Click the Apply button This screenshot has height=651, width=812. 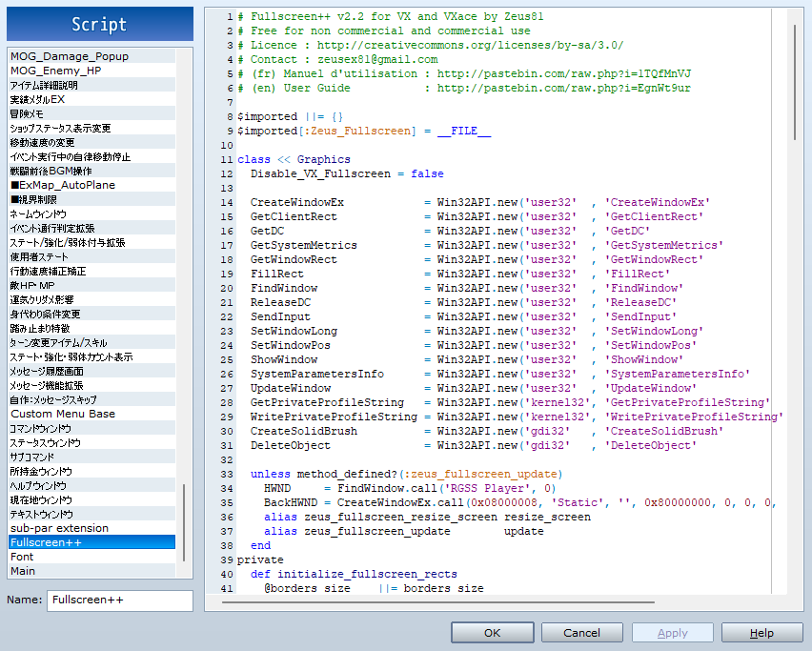[672, 633]
